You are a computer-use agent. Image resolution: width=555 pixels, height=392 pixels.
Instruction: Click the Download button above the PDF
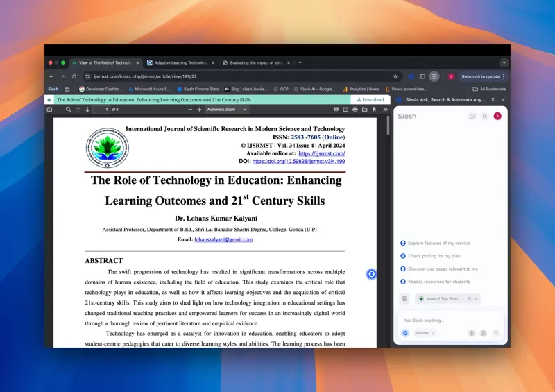click(370, 100)
